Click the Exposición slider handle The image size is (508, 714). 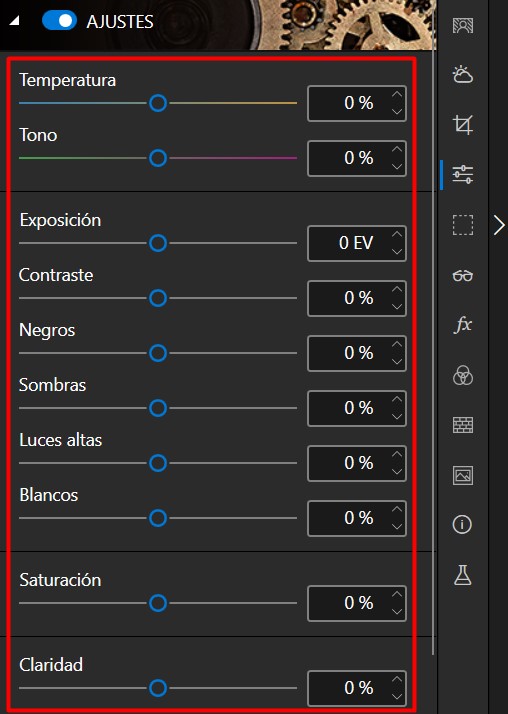click(x=158, y=243)
